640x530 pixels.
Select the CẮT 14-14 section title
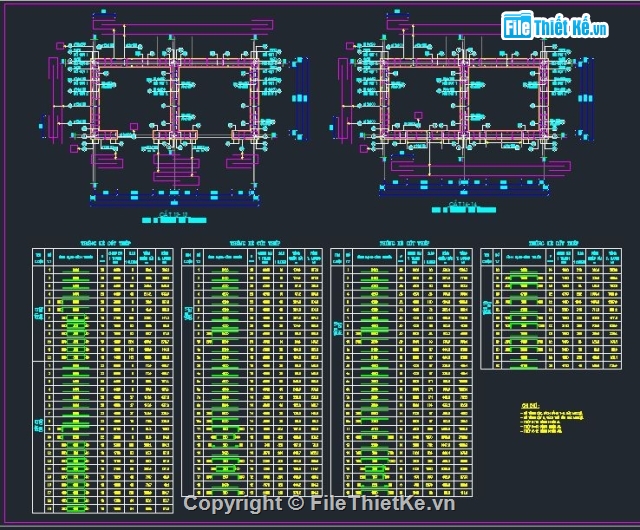463,203
